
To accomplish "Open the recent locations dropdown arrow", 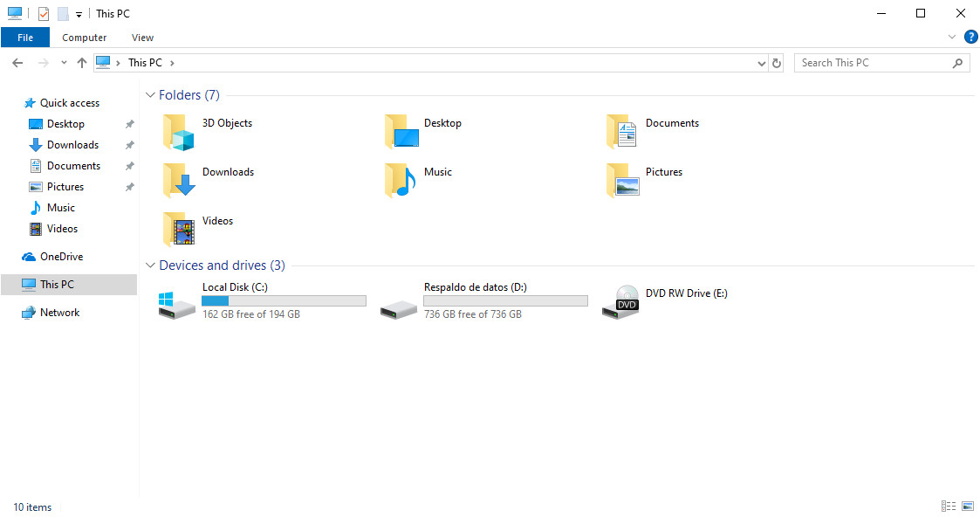I will (64, 63).
